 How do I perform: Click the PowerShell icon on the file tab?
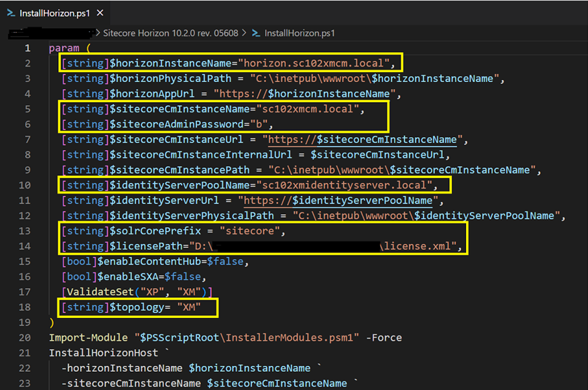[x=11, y=13]
